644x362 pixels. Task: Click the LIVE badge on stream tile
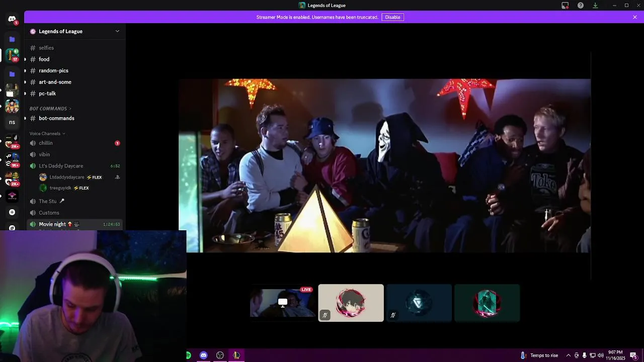point(306,290)
